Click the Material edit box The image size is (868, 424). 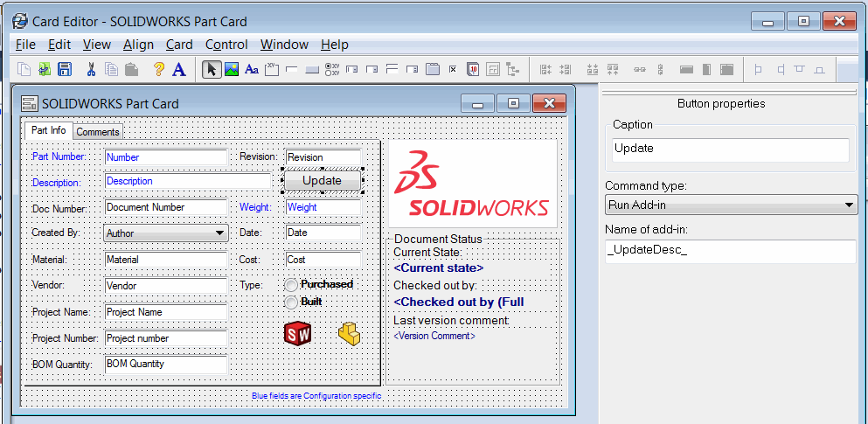(166, 260)
